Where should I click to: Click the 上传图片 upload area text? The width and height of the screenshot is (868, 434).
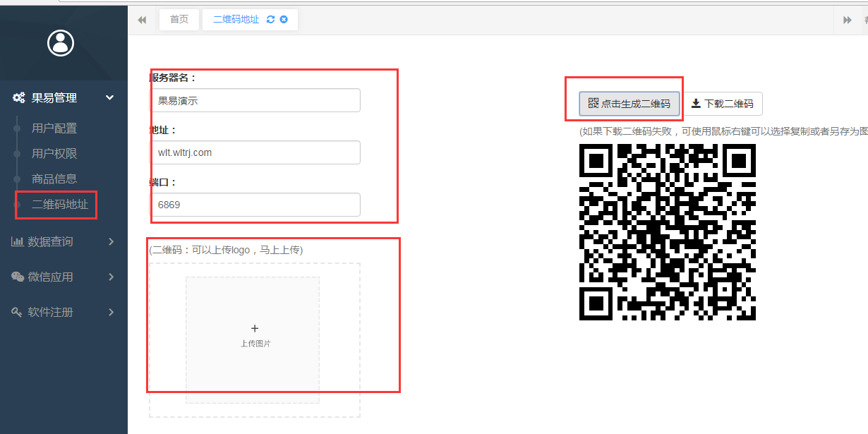pos(255,344)
